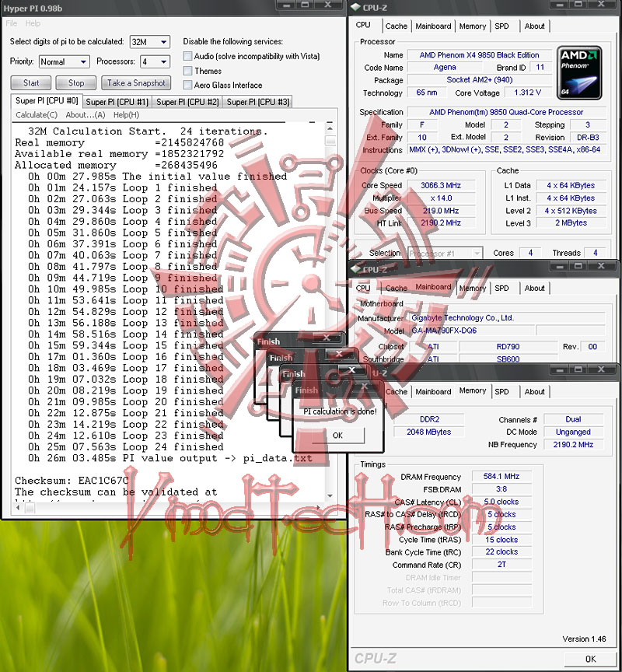Select Mainboard tab in the Memory CPU-Z window

433,392
